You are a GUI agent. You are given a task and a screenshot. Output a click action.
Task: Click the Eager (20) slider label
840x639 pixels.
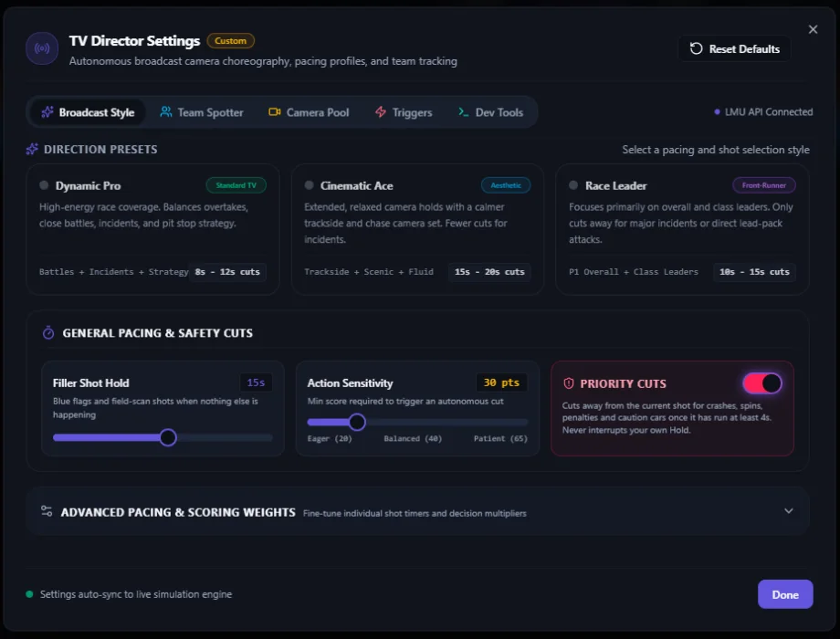click(x=330, y=438)
